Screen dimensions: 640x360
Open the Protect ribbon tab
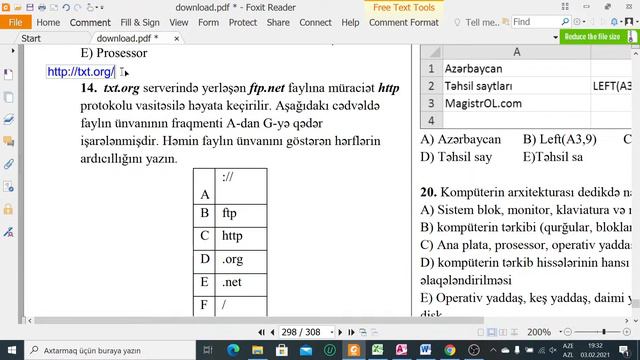point(242,22)
